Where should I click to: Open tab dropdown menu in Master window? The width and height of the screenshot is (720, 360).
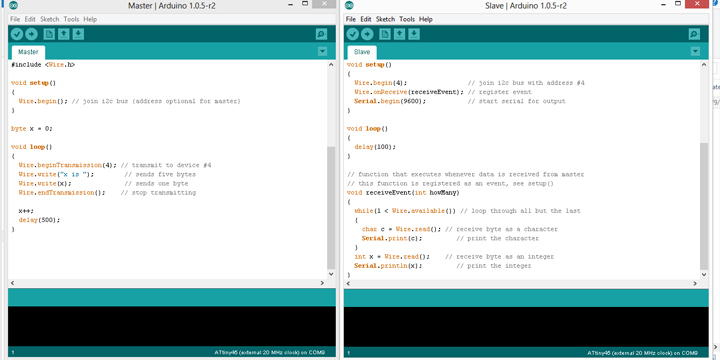tap(323, 51)
